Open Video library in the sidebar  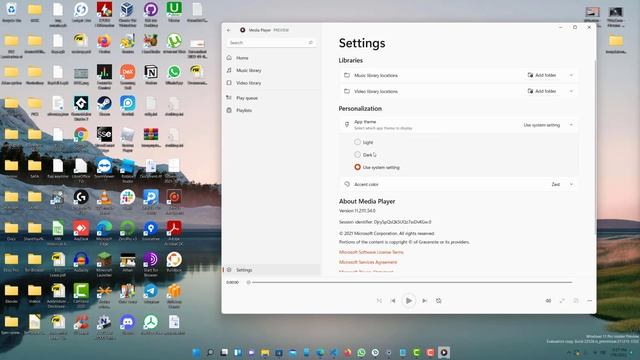coord(271,83)
